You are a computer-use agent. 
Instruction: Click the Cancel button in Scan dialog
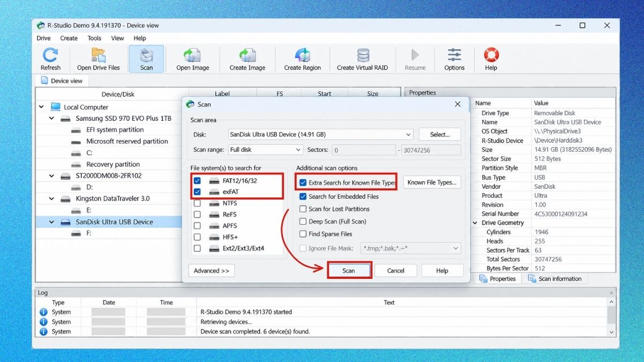[396, 270]
